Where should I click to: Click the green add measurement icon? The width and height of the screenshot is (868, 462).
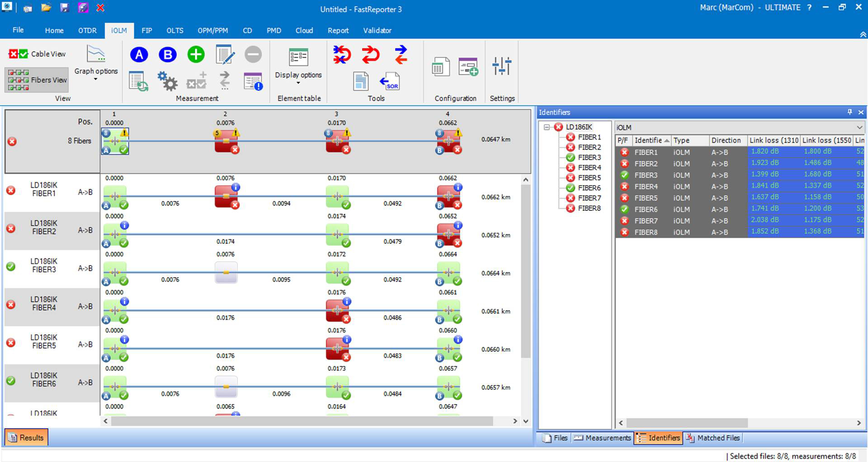[x=196, y=54]
